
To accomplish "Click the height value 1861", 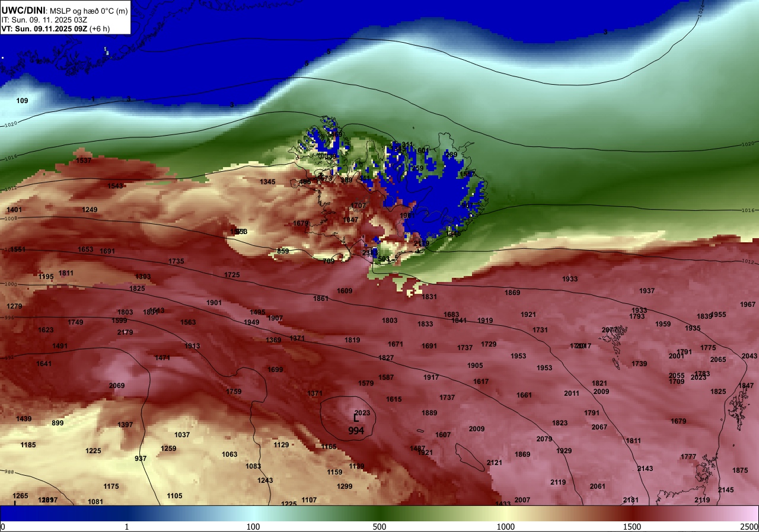I will tap(321, 299).
